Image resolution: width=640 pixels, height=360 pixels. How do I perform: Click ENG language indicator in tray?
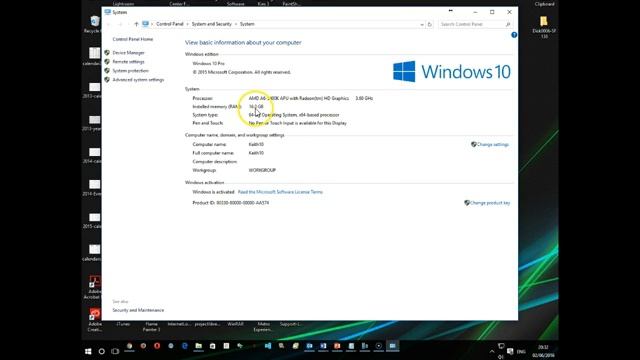pos(521,351)
